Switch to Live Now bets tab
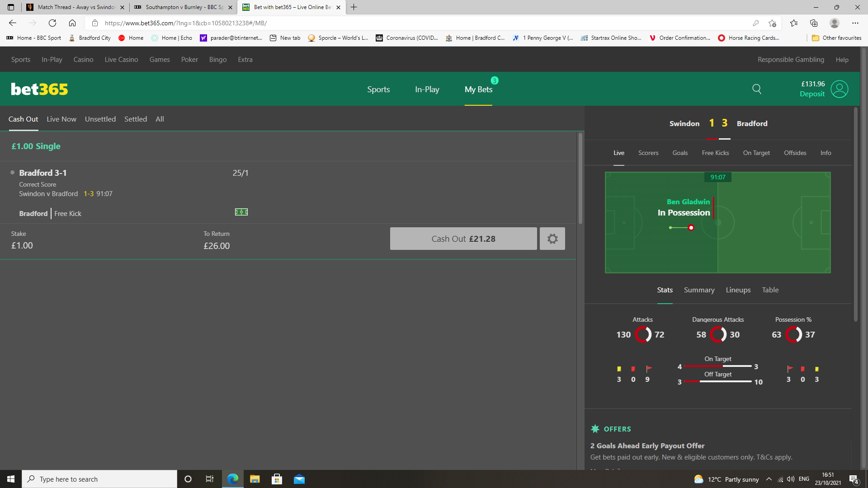868x488 pixels. 61,119
